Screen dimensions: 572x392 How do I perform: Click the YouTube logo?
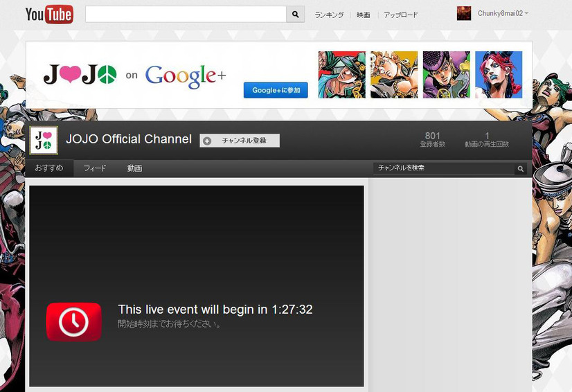pyautogui.click(x=49, y=15)
